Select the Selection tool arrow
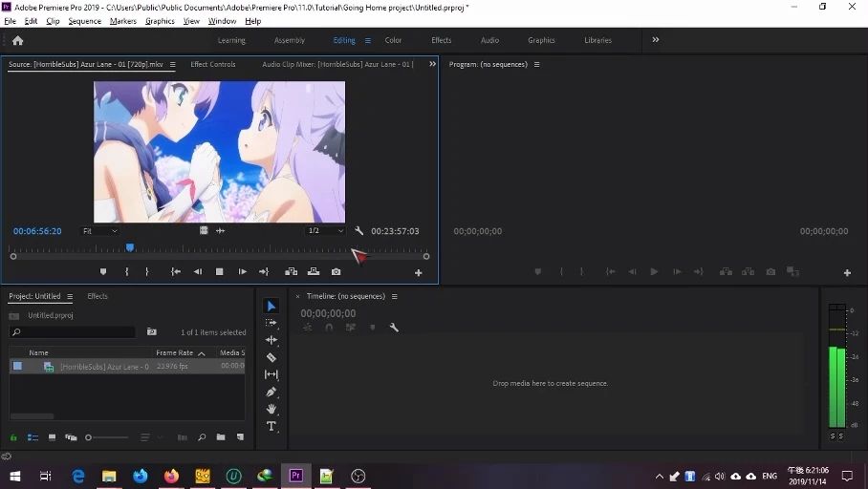 pyautogui.click(x=271, y=306)
